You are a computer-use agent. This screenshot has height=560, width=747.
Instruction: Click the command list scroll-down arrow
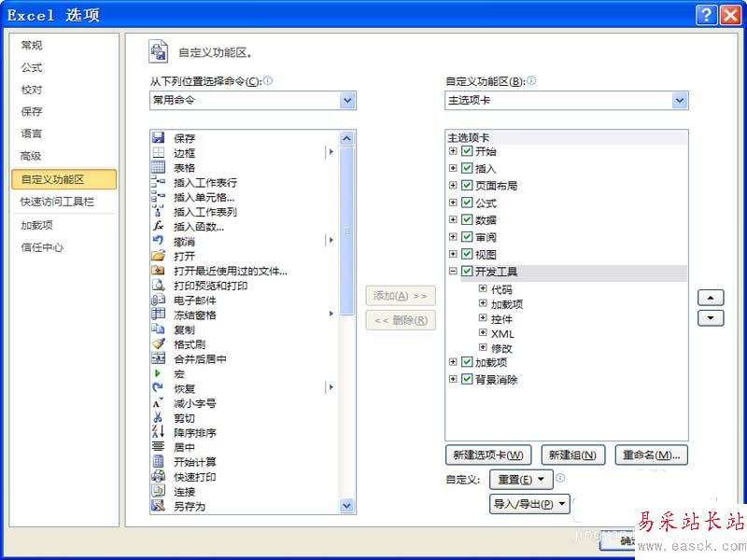coord(346,506)
